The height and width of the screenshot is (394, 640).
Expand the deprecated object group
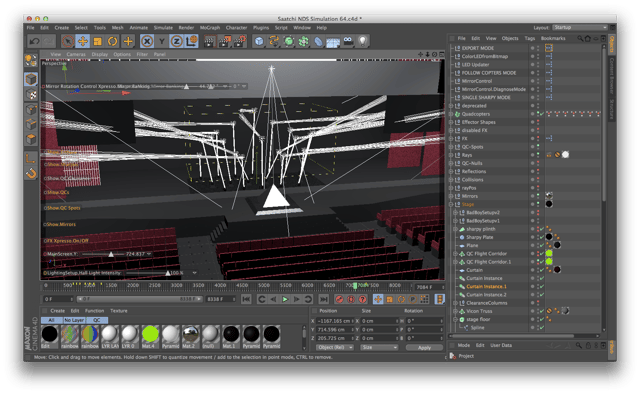point(451,106)
